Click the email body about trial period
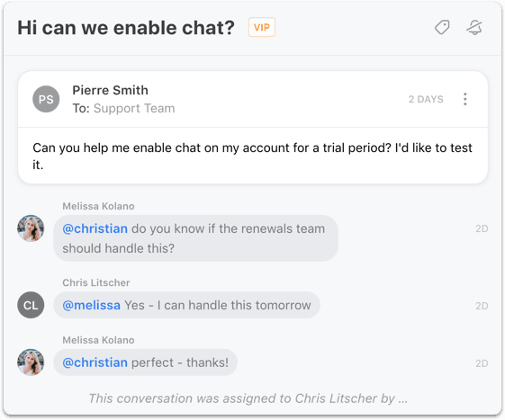The image size is (505, 420). tap(252, 156)
